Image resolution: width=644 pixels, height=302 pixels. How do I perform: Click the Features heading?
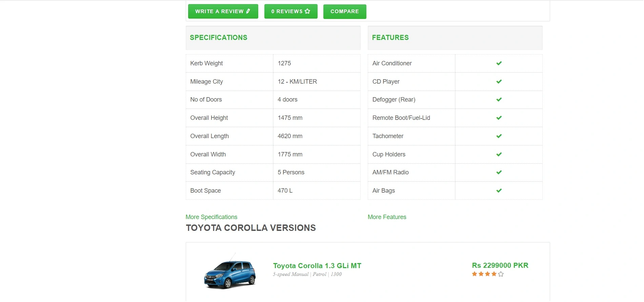(x=390, y=38)
